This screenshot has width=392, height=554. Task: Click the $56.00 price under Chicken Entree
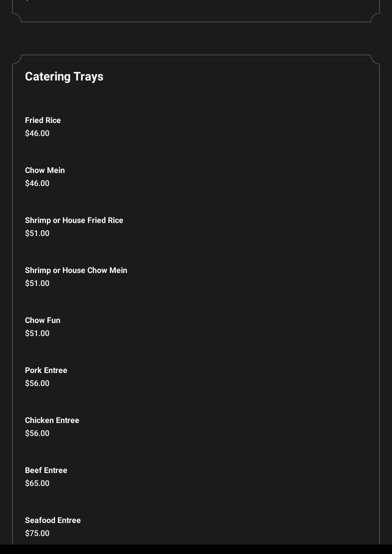pos(37,433)
